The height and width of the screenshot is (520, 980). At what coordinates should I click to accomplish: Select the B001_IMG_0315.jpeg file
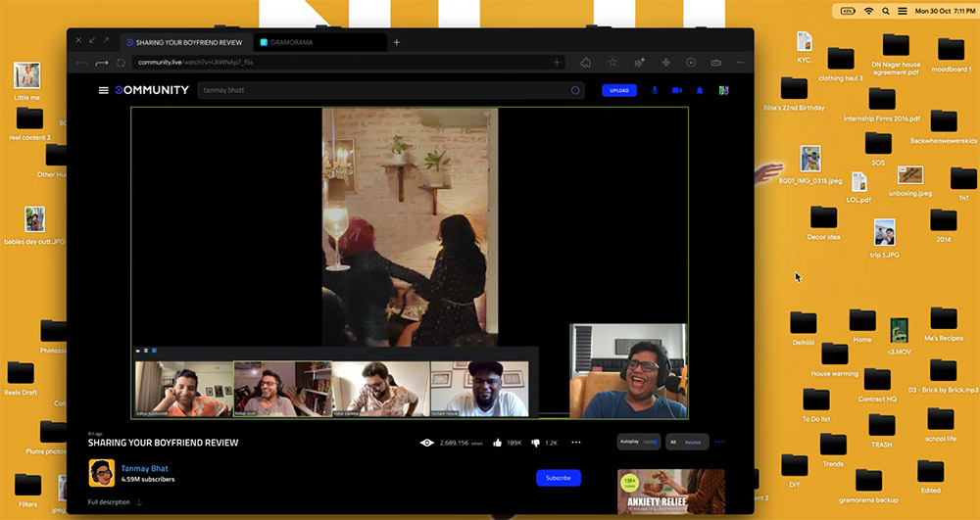[x=810, y=165]
